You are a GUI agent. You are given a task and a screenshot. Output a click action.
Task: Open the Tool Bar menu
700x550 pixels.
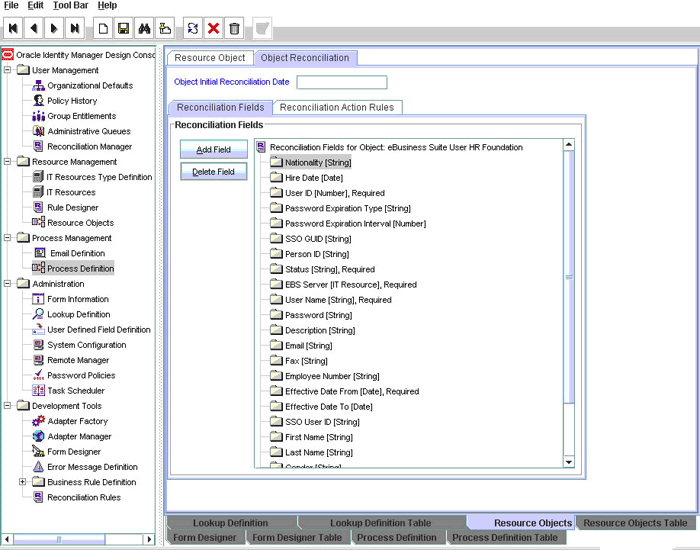tap(71, 5)
